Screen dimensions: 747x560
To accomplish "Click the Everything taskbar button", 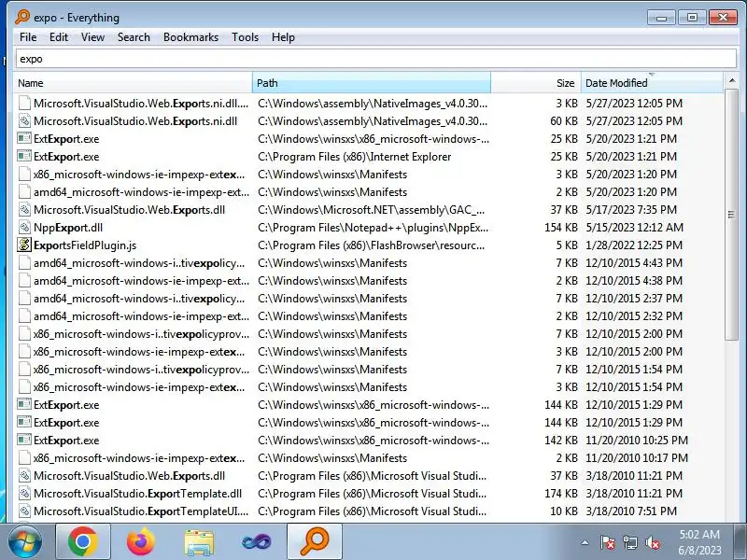I will (x=315, y=541).
